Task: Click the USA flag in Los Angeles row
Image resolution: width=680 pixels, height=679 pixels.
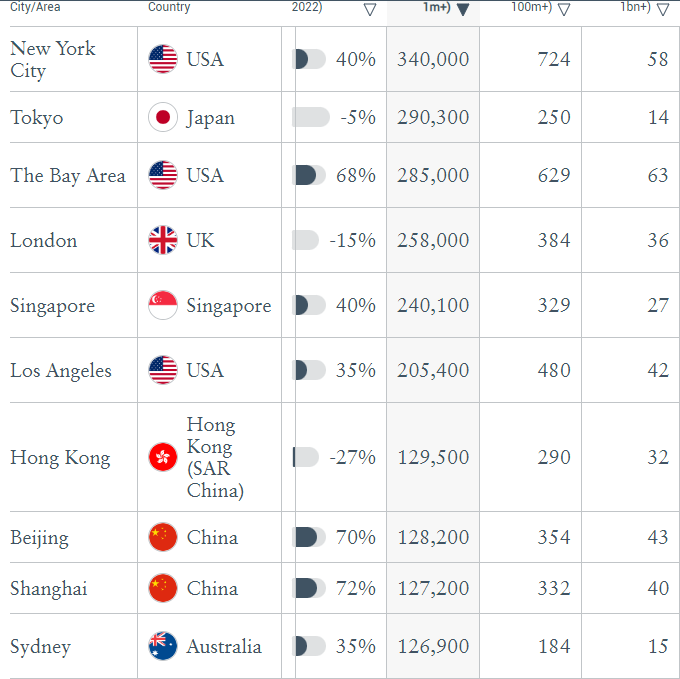Action: pos(163,370)
